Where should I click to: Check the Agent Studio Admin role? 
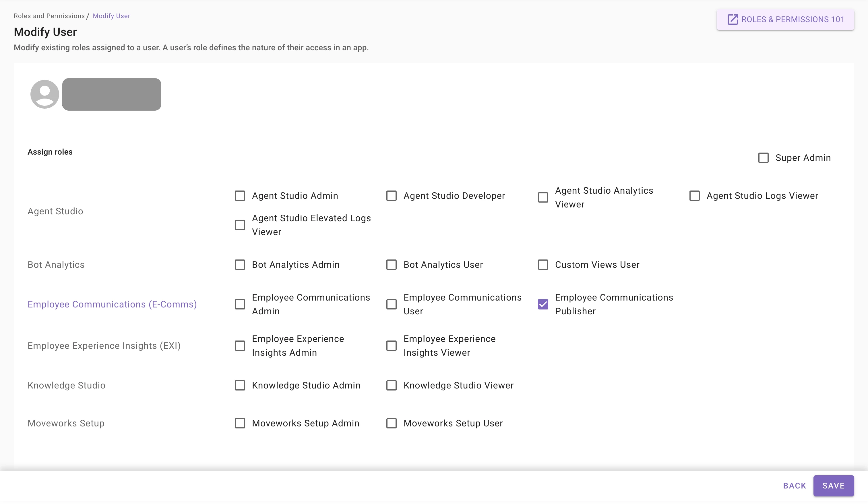[240, 196]
